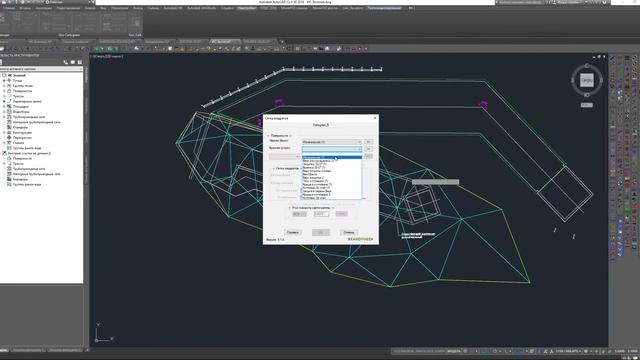640x360 pixels.
Task: Click the first rotation angle input field
Action: point(299,214)
